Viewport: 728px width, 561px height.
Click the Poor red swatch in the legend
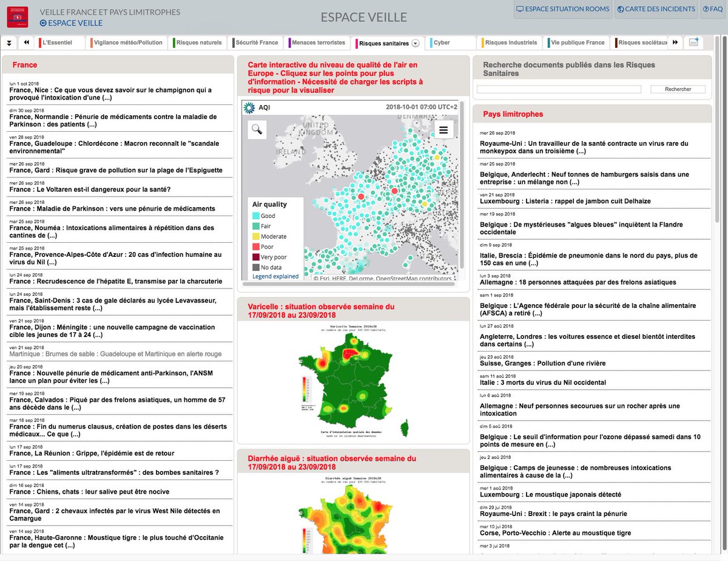tap(255, 246)
